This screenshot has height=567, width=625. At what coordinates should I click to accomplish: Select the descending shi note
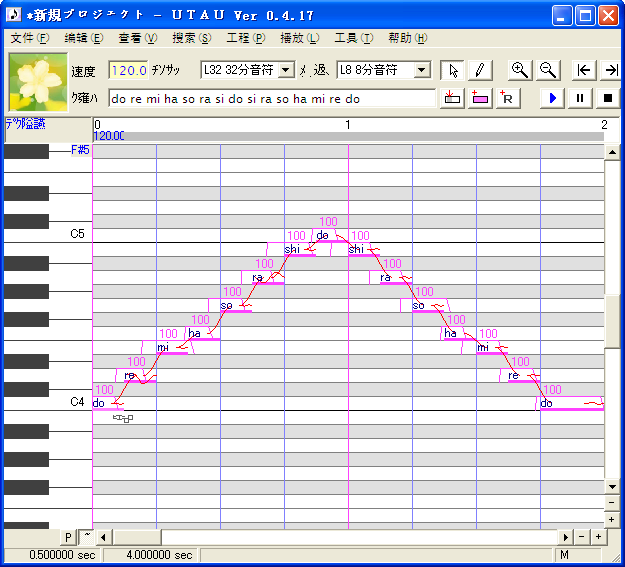click(364, 249)
